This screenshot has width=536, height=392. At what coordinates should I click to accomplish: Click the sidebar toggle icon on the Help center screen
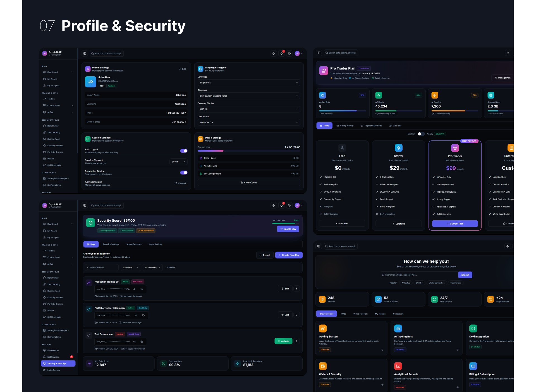point(319,246)
